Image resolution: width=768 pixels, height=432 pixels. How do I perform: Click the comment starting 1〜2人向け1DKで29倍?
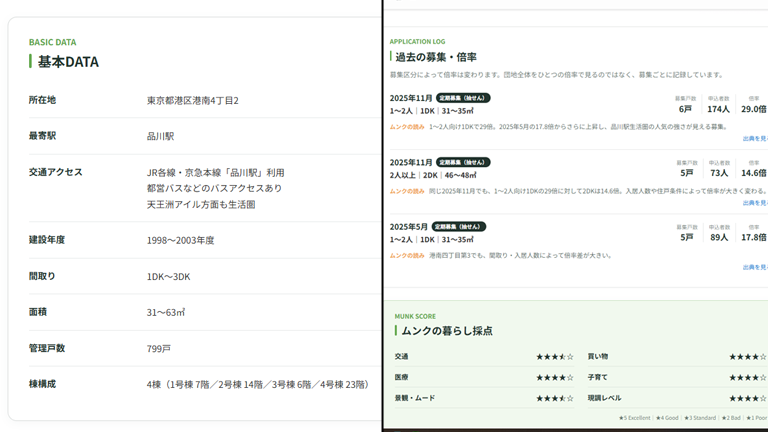tap(579, 127)
